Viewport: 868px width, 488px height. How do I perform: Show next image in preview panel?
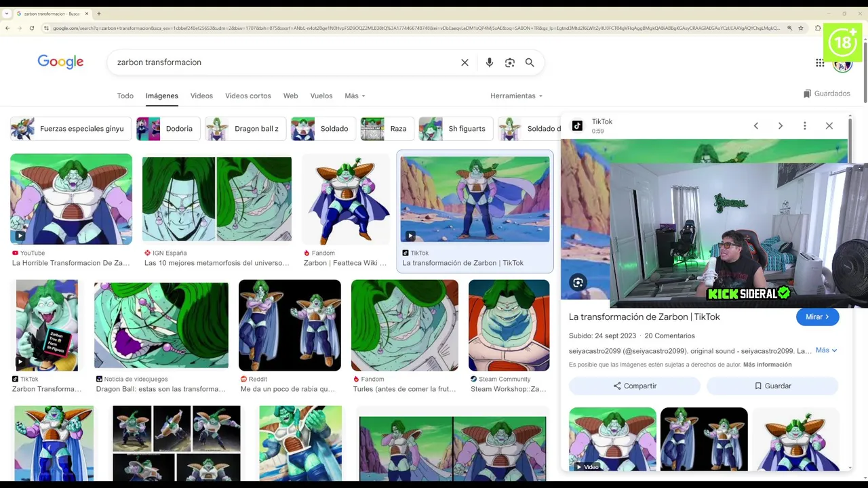781,126
